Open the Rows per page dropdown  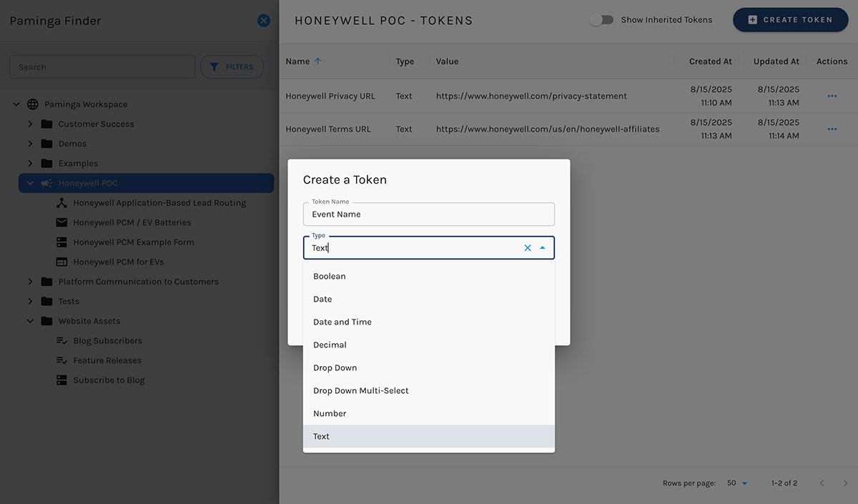pos(737,483)
